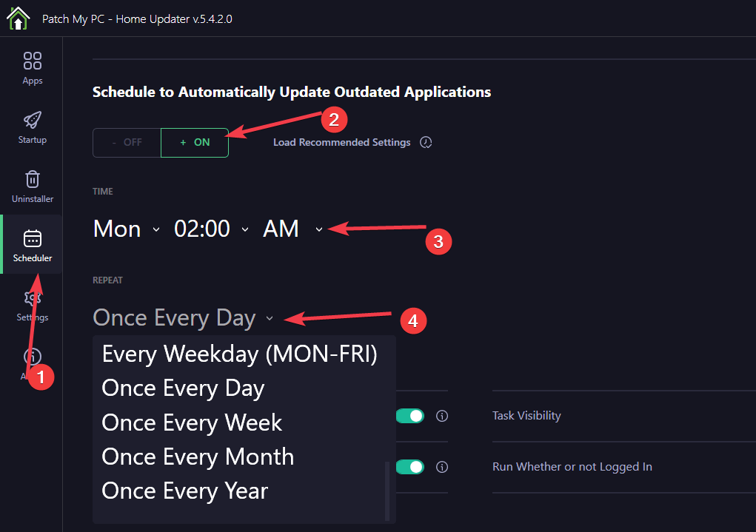Open the Apps section
This screenshot has height=532, width=756.
point(32,67)
